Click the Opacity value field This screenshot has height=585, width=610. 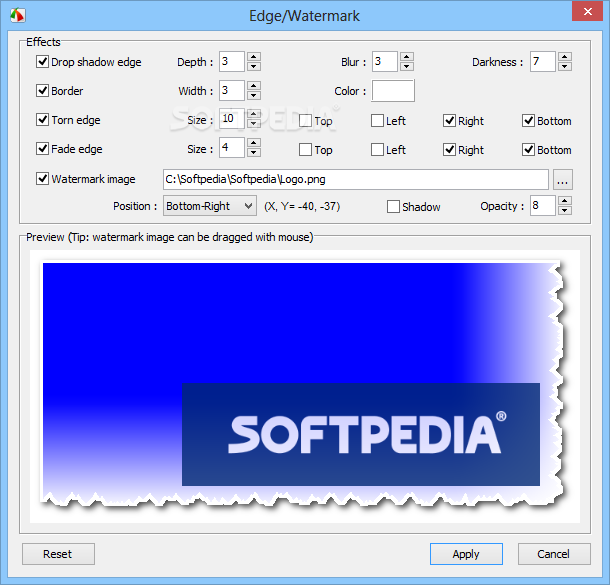click(x=542, y=206)
